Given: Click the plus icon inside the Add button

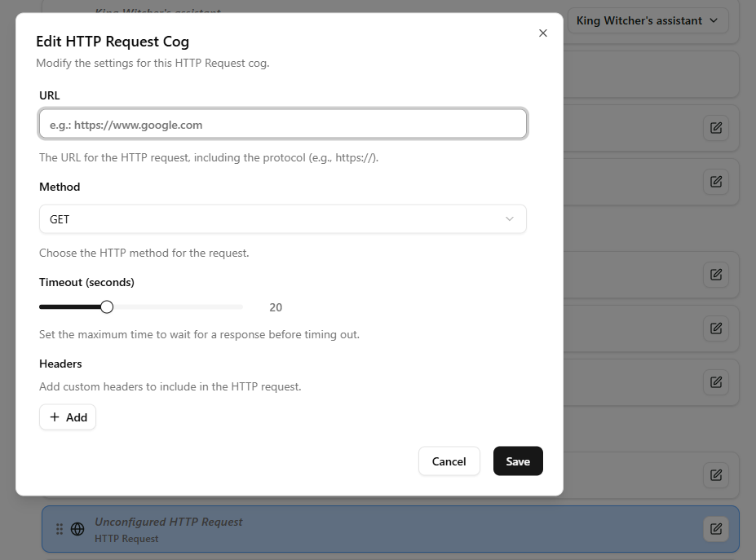Looking at the screenshot, I should coord(55,417).
